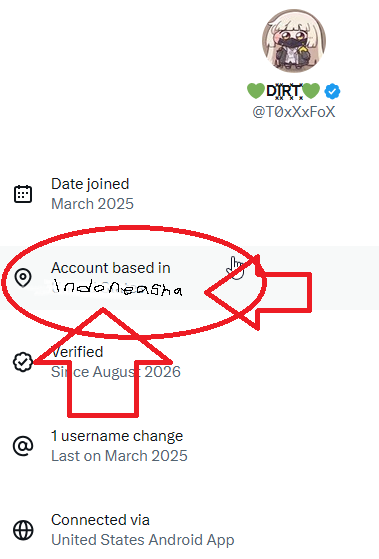Click the DIRT display name
The width and height of the screenshot is (379, 559).
click(x=284, y=91)
